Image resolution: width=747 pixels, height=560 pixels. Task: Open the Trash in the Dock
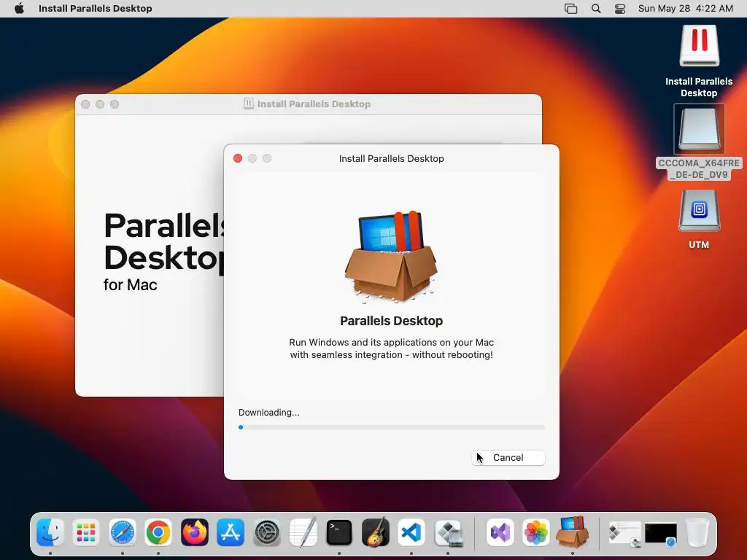pyautogui.click(x=697, y=532)
